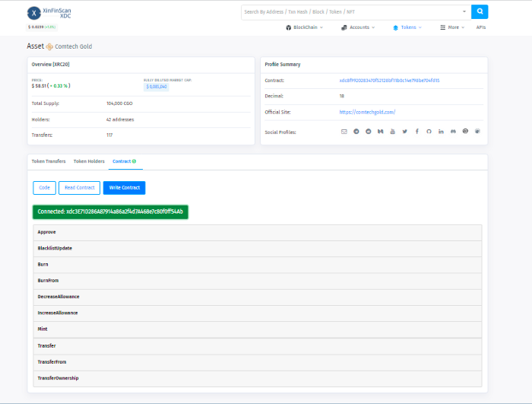Open the Twitter social profile
This screenshot has height=404, width=532.
click(x=404, y=132)
